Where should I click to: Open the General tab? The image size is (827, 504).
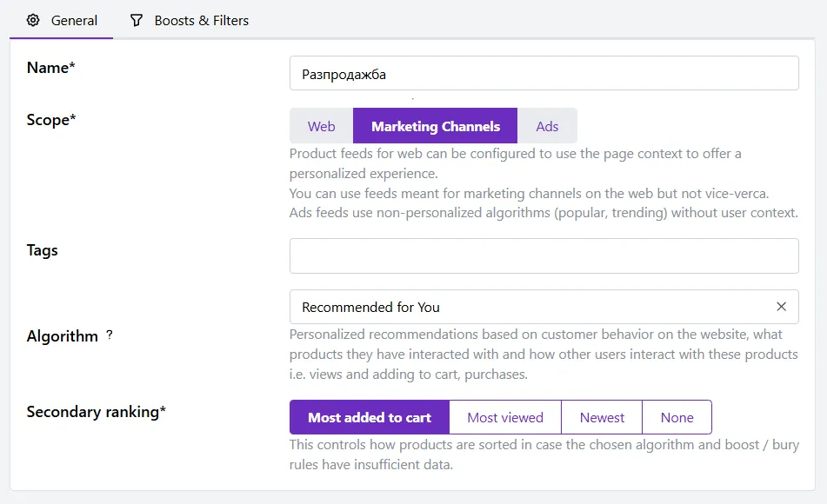pyautogui.click(x=62, y=21)
